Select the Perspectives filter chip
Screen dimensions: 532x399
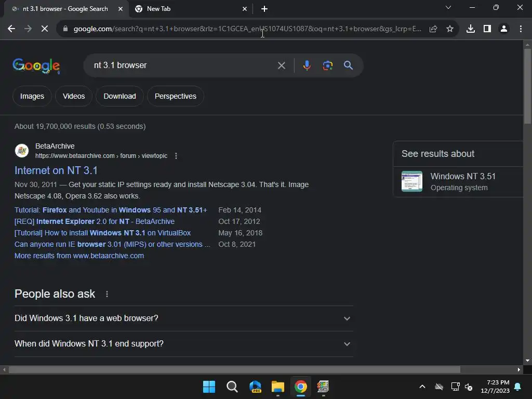point(176,96)
